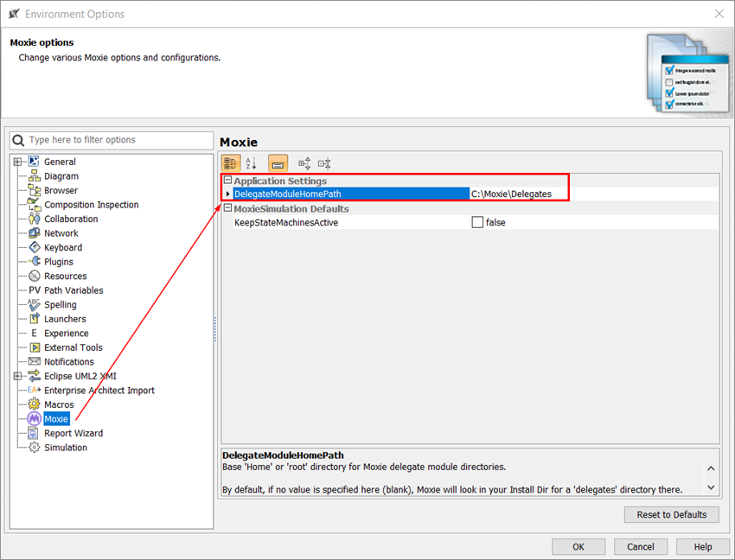Click the DelegateModuleHomePath row arrow
The width and height of the screenshot is (735, 560).
(227, 194)
